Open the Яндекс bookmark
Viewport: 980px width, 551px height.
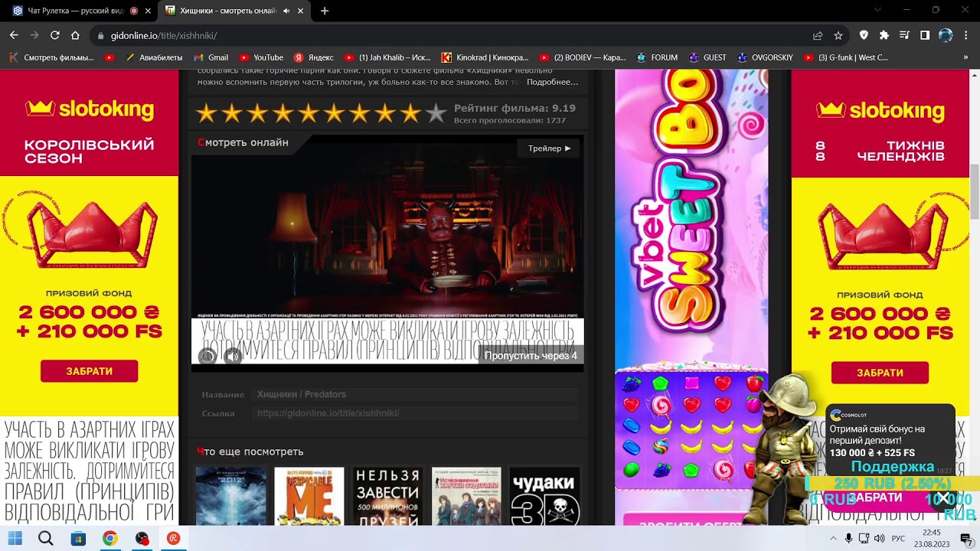[x=314, y=57]
